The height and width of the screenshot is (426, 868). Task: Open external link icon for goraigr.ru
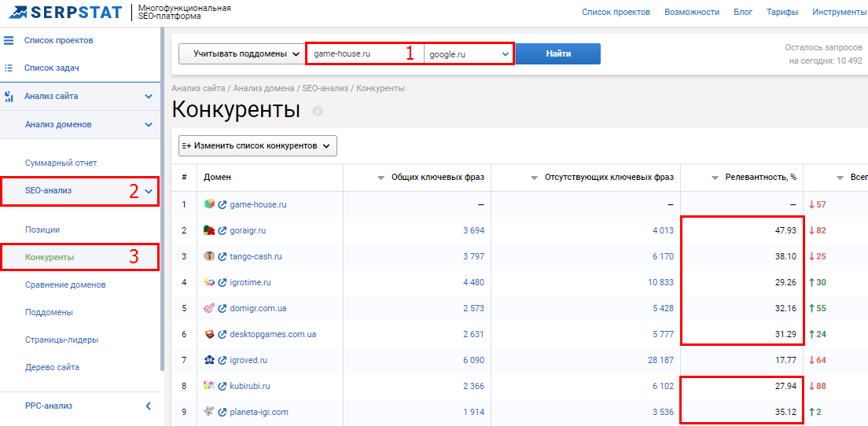tap(223, 231)
